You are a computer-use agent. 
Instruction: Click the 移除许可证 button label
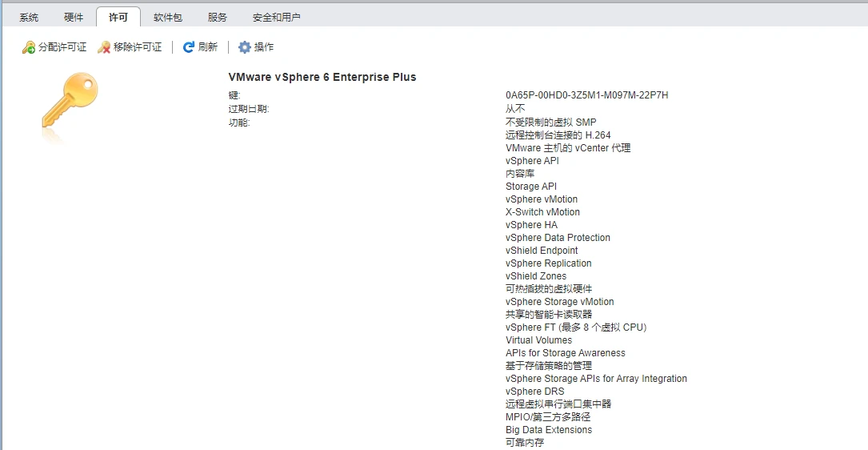(x=138, y=47)
